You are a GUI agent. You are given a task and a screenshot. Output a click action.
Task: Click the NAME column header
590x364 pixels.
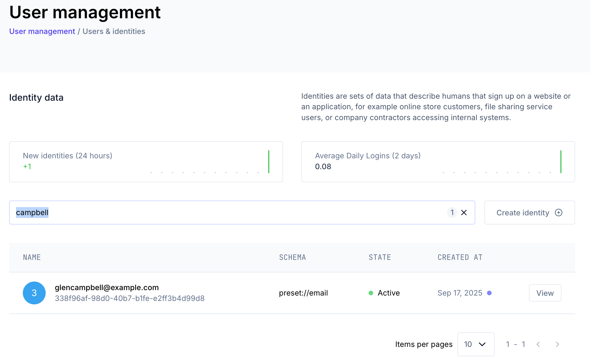click(x=32, y=257)
